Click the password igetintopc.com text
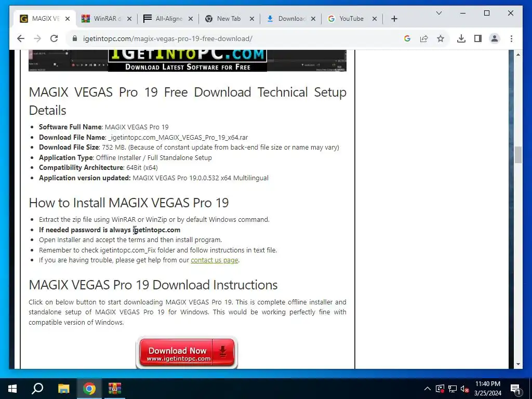Image resolution: width=532 pixels, height=399 pixels. pyautogui.click(x=156, y=230)
